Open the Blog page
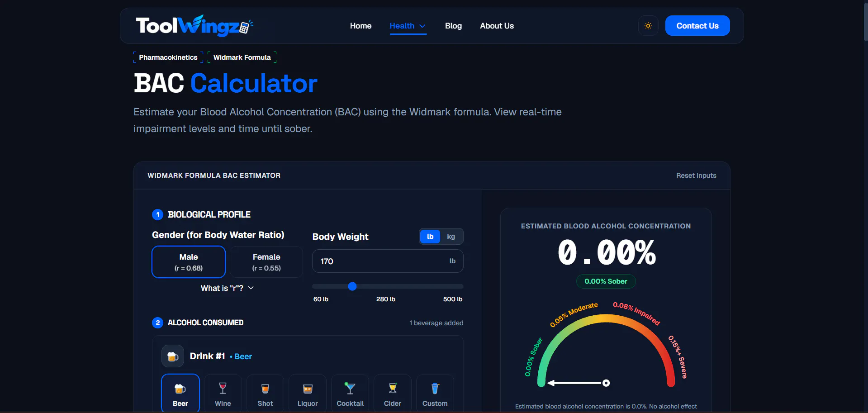868x413 pixels. tap(453, 26)
